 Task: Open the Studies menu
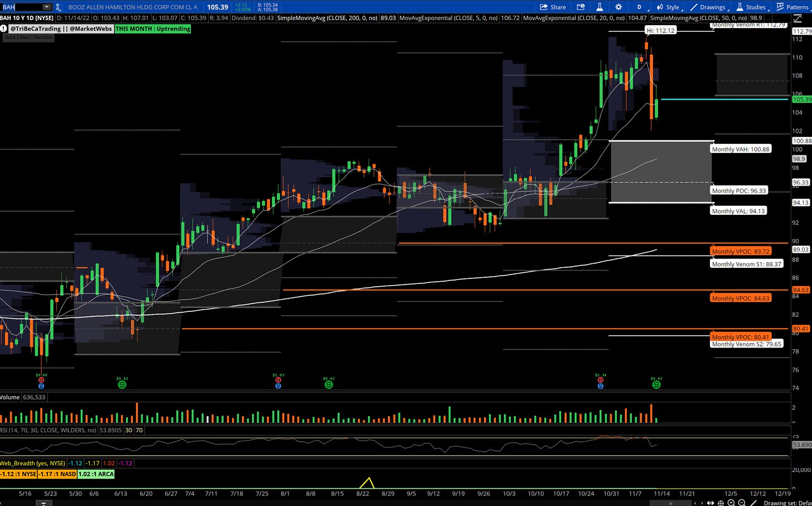(x=751, y=7)
